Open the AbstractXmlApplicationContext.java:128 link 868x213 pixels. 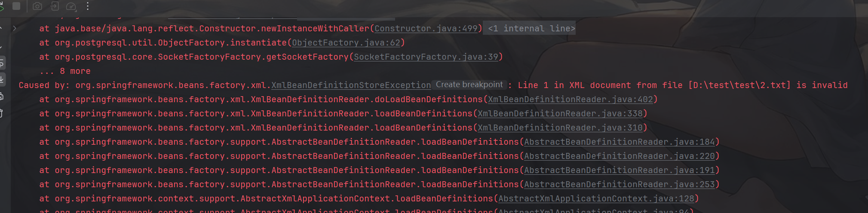pyautogui.click(x=596, y=198)
